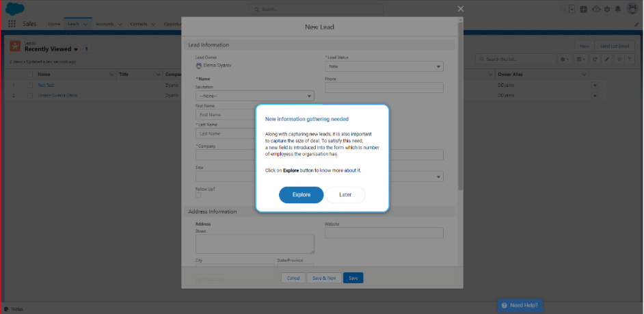The image size is (644, 314).
Task: Open the Salesforce help cloud icon
Action: coord(596,9)
